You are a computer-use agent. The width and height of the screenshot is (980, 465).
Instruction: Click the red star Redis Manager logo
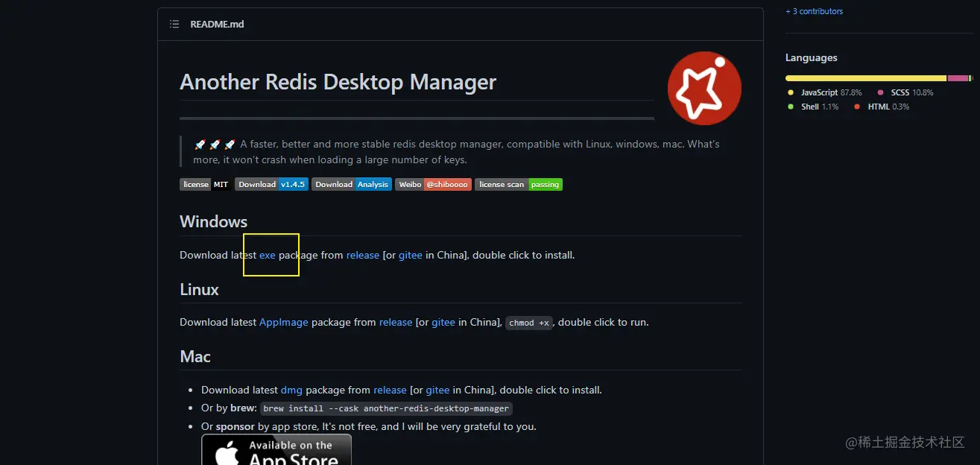(704, 88)
